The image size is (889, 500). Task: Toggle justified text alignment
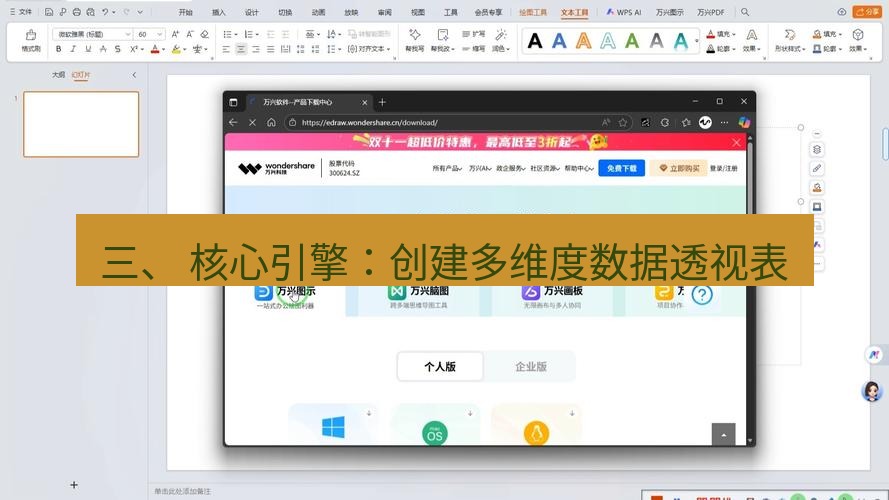[x=270, y=49]
